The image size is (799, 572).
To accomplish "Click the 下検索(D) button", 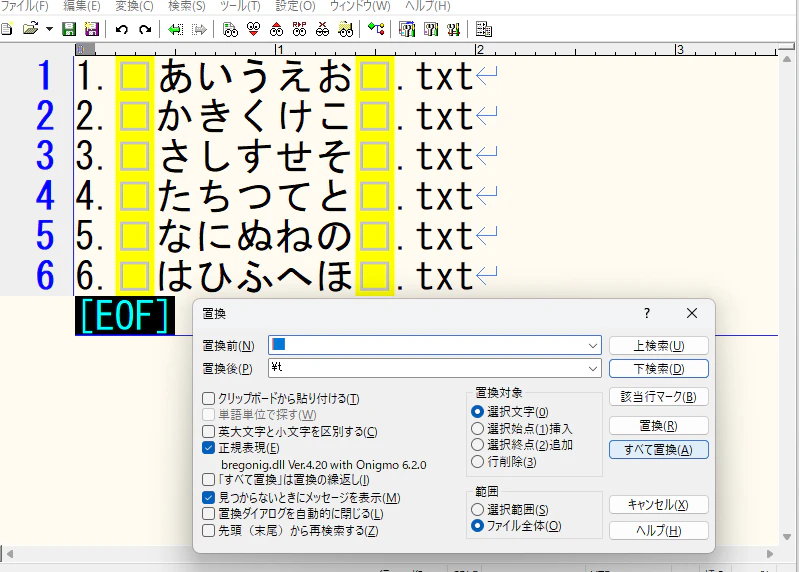I will (658, 368).
